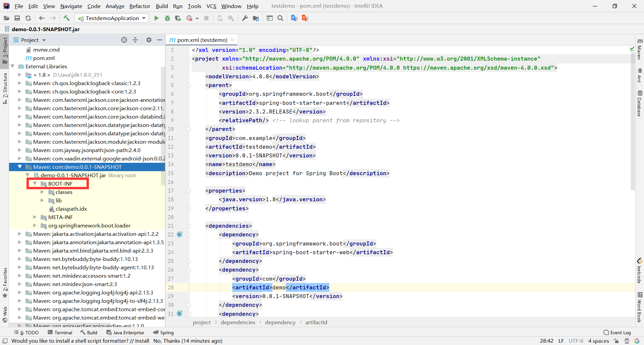Click the gutter icon on line 22

[179, 234]
